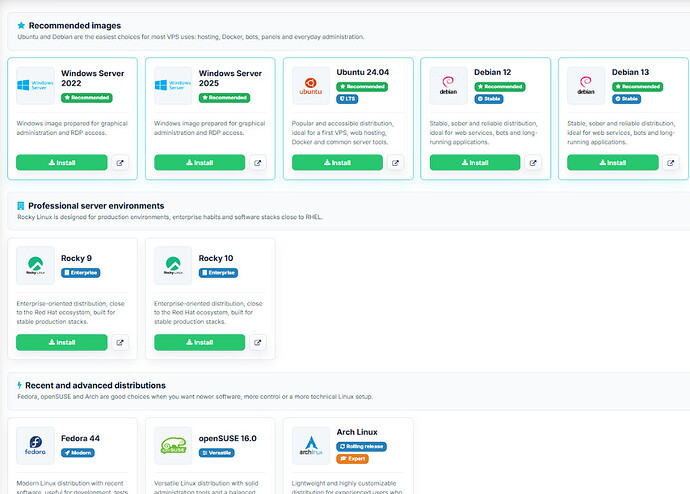Click the LTS badge on Ubuntu 24.04
Screen dimensions: 690x494
[347, 99]
